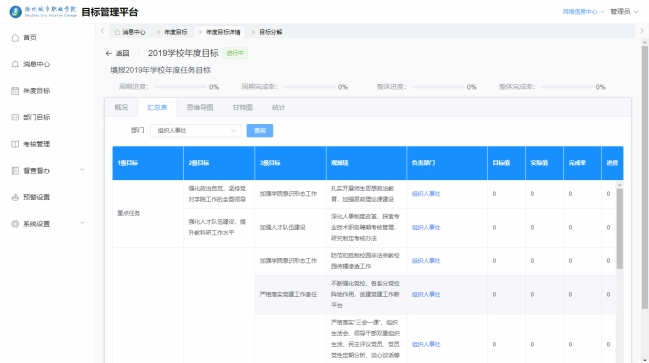Image resolution: width=649 pixels, height=363 pixels.
Task: Click the 实际值 column header
Action: point(544,163)
